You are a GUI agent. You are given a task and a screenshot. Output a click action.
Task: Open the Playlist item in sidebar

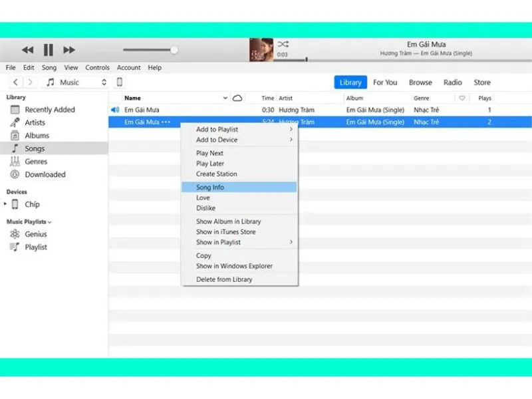point(55,247)
